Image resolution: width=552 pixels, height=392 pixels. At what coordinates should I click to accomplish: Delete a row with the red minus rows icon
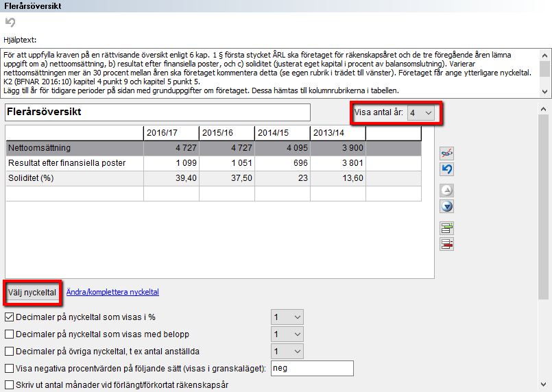[446, 244]
